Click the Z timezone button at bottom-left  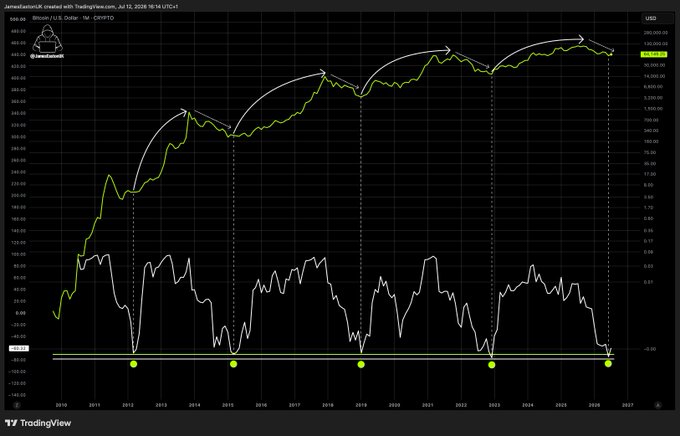[x=17, y=405]
